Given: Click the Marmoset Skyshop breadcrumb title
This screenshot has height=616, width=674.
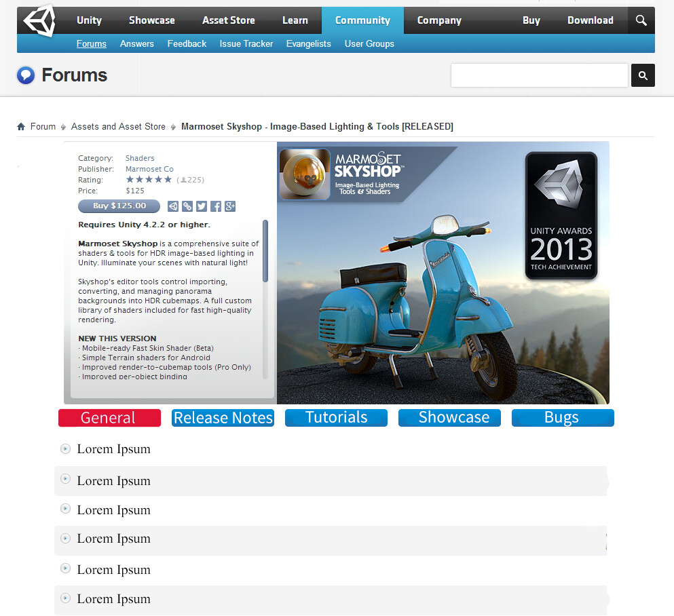Looking at the screenshot, I should pyautogui.click(x=317, y=126).
